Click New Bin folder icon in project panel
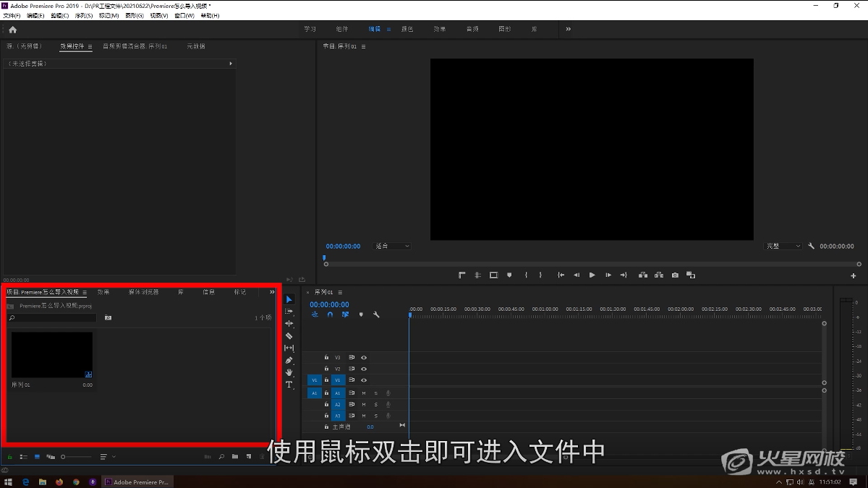This screenshot has width=868, height=488. point(235,457)
